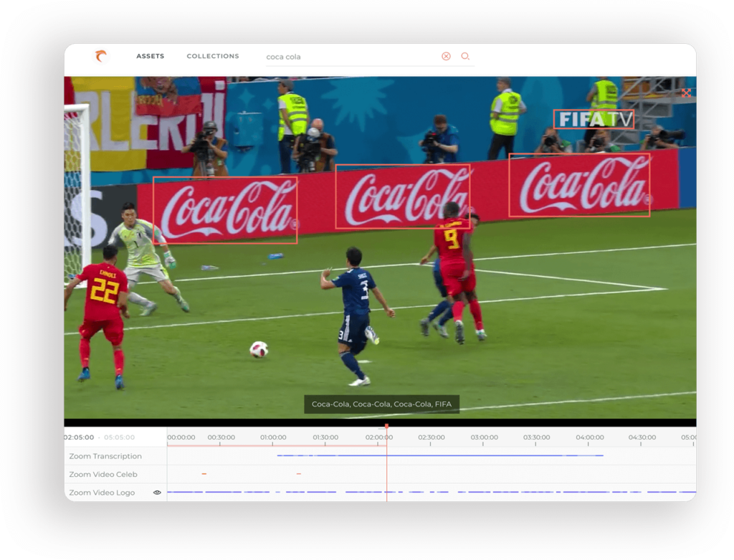Click the FIFA TV logo detection box
This screenshot has width=734, height=560.
[x=594, y=119]
